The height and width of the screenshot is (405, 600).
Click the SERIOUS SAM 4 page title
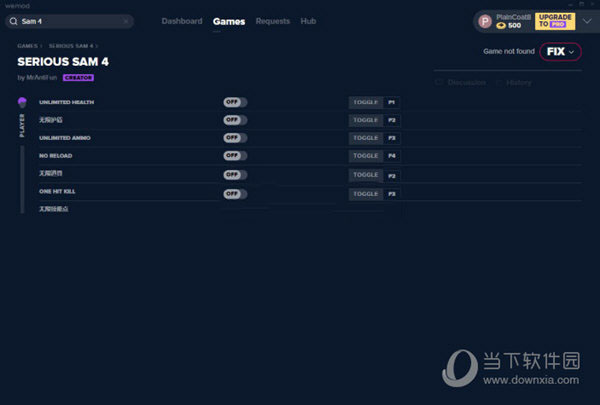coord(63,62)
